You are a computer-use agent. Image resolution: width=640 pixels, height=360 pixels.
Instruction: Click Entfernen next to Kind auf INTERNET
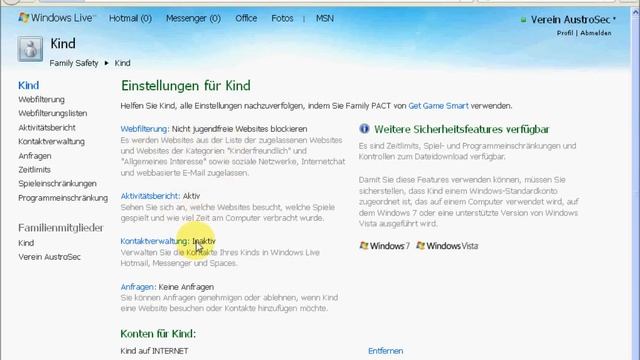(x=385, y=351)
